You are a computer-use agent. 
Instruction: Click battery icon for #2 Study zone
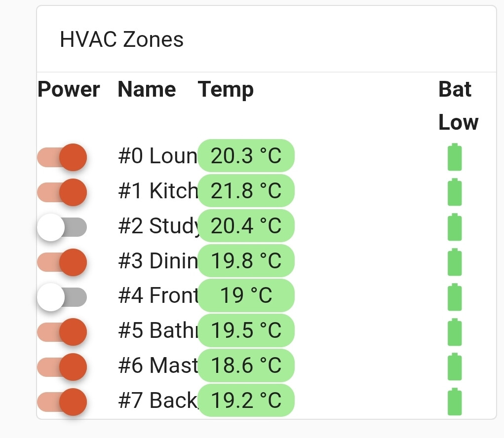pyautogui.click(x=455, y=227)
